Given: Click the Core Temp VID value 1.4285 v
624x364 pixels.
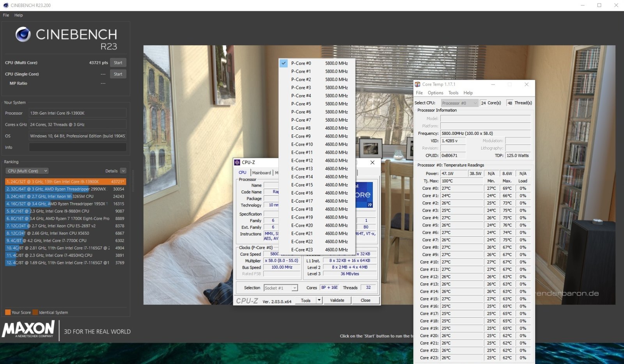Looking at the screenshot, I should click(x=453, y=141).
